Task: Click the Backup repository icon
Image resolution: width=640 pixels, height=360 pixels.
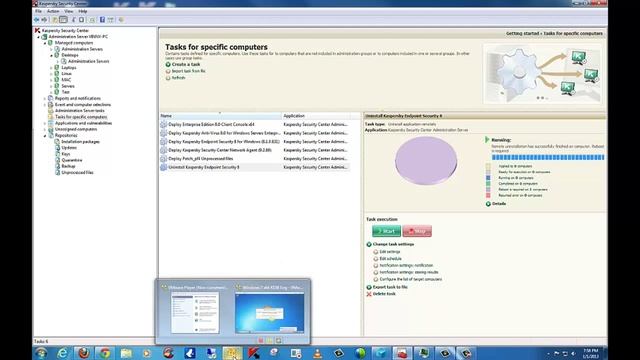Action: point(58,166)
